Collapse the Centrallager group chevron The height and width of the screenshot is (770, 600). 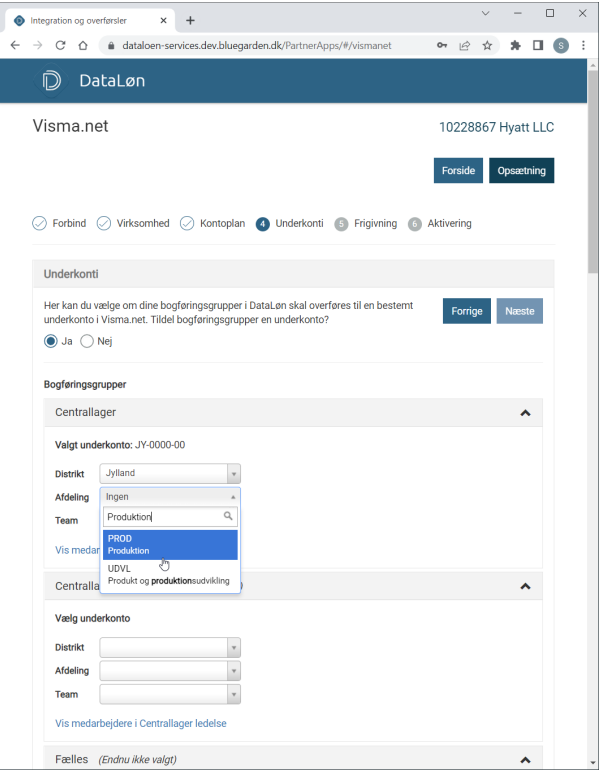coord(525,413)
